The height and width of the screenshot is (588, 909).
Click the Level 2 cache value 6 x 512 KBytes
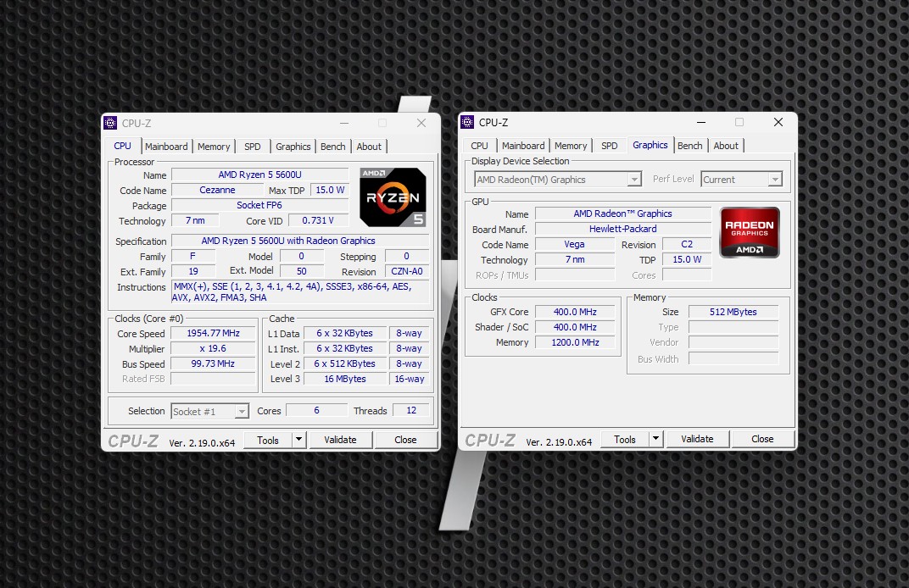345,363
